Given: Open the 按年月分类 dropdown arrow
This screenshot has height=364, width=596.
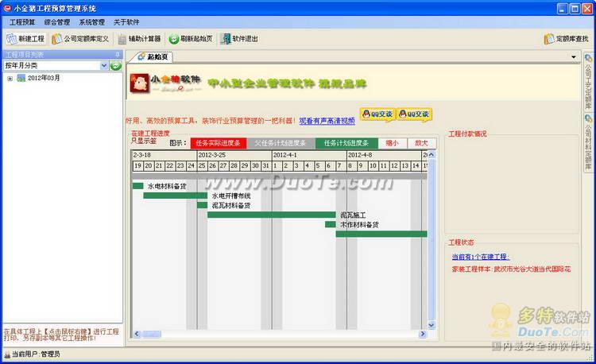Looking at the screenshot, I should tap(104, 66).
